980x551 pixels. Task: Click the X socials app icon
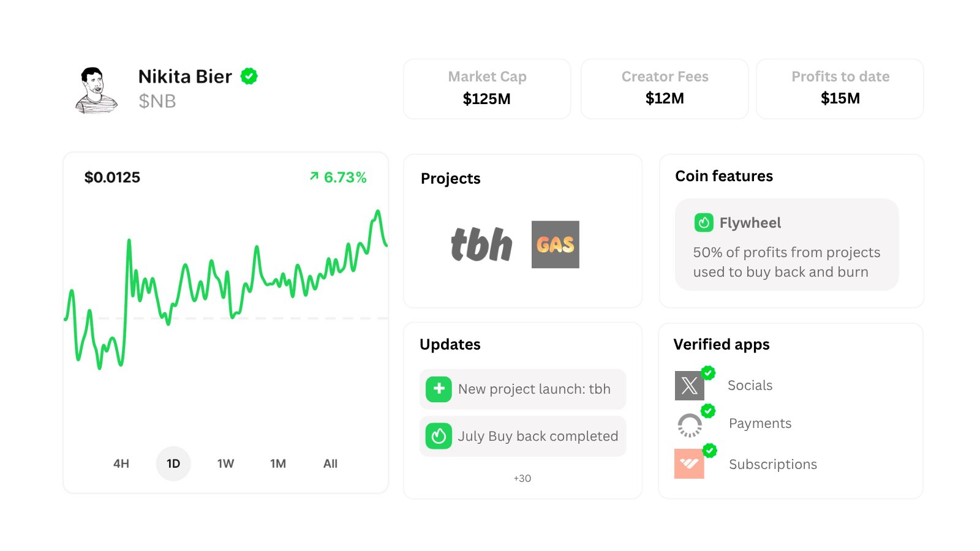[x=689, y=386]
